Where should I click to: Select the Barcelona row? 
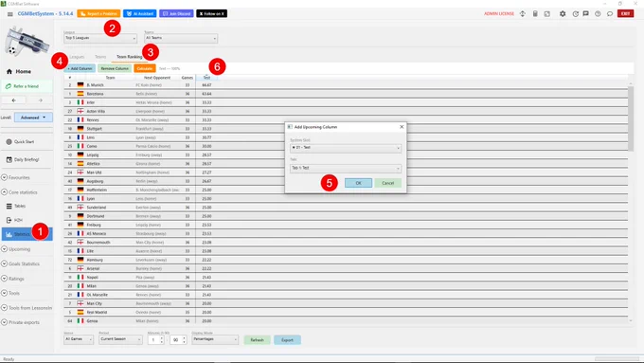pos(346,94)
